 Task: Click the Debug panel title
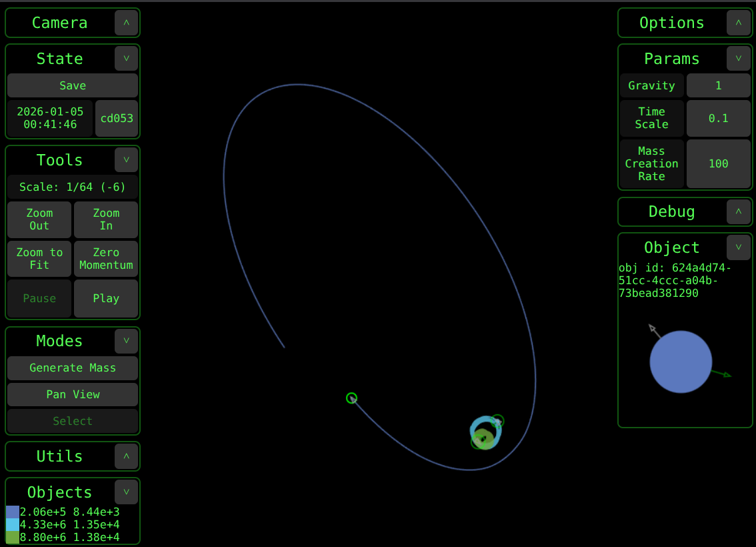[x=671, y=211]
